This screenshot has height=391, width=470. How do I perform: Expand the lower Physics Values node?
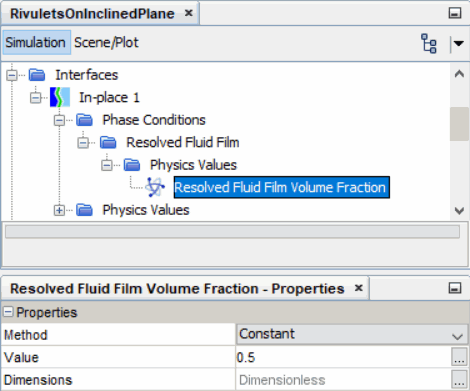coord(59,210)
